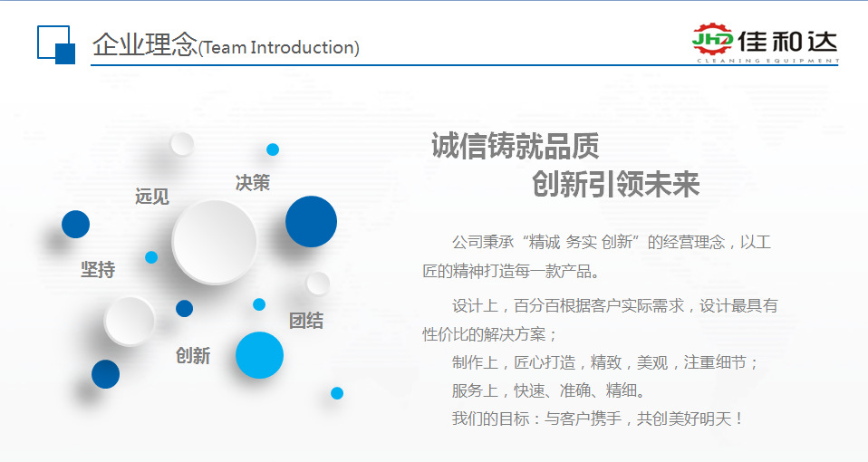Image resolution: width=868 pixels, height=462 pixels.
Task: Select the white circle directly below 坚持
Action: (130, 320)
